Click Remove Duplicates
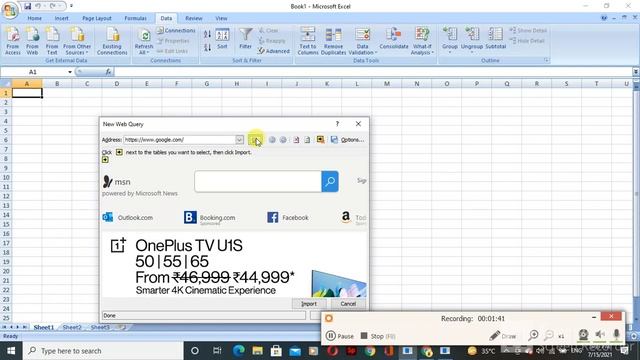Viewport: 640px width, 360px height. pyautogui.click(x=333, y=41)
